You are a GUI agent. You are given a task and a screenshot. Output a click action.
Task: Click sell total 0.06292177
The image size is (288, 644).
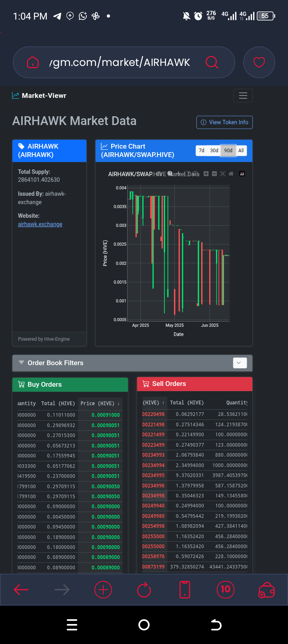coord(190,414)
